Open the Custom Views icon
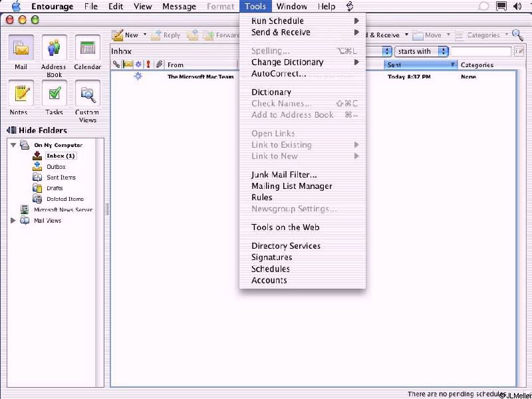532x399 pixels. [x=88, y=93]
